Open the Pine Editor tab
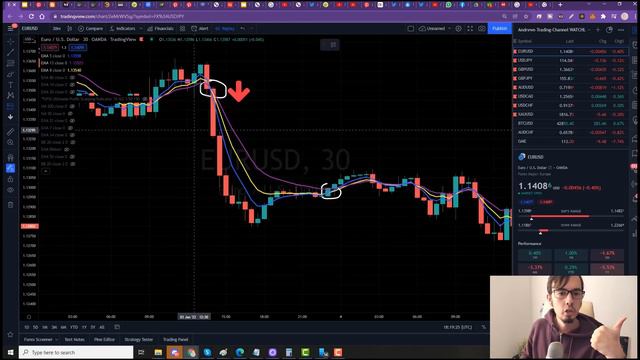 104,340
